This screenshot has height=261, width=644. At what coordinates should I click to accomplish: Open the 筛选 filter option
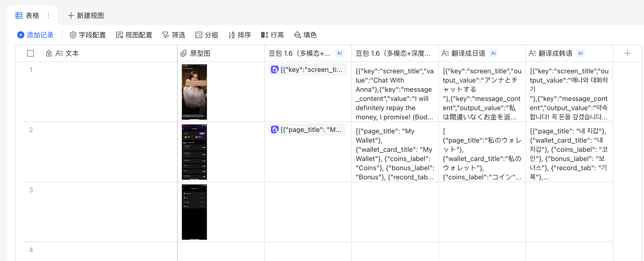point(173,35)
